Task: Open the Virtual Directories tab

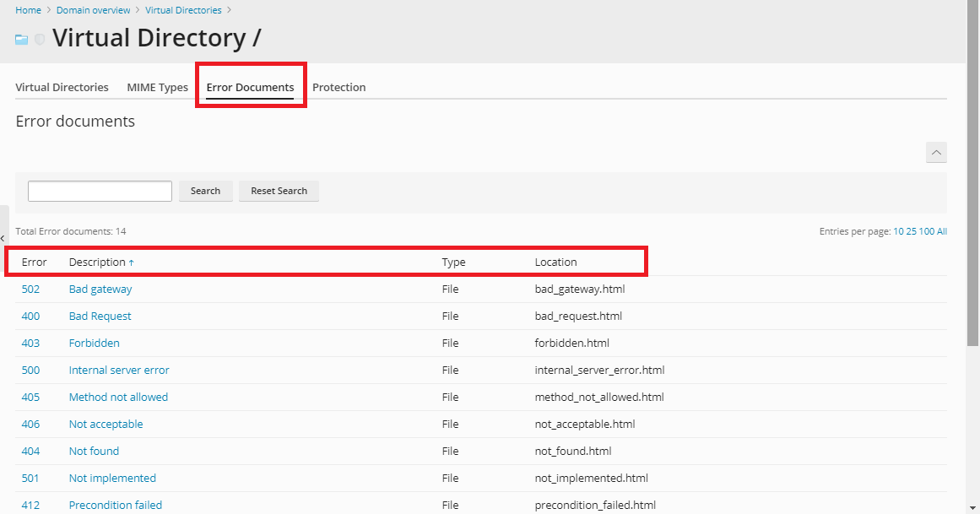Action: pos(62,87)
